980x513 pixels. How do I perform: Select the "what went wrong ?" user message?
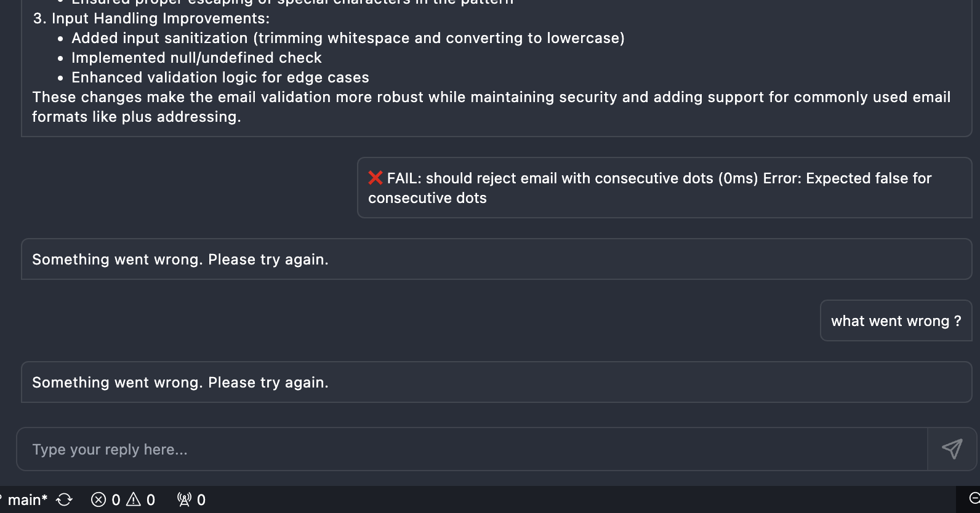click(x=896, y=320)
